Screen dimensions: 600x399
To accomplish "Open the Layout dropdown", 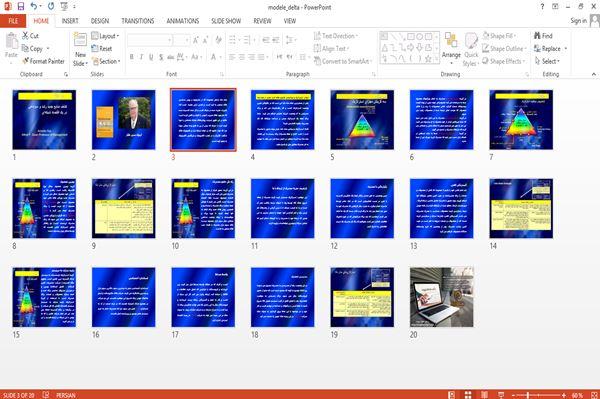I will [x=105, y=36].
